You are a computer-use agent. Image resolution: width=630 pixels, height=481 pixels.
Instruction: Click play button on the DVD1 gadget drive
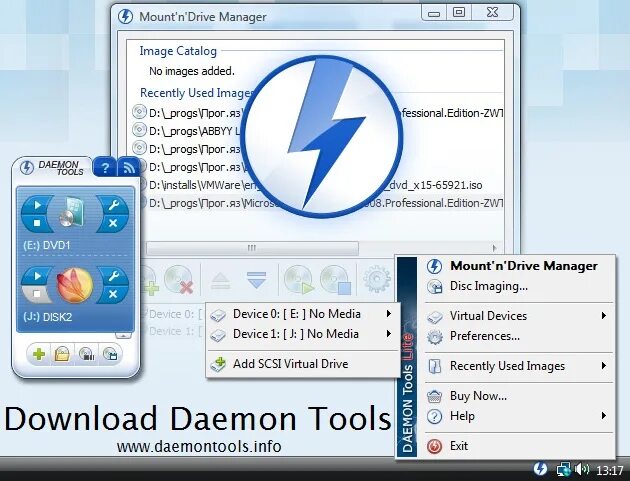coord(36,205)
